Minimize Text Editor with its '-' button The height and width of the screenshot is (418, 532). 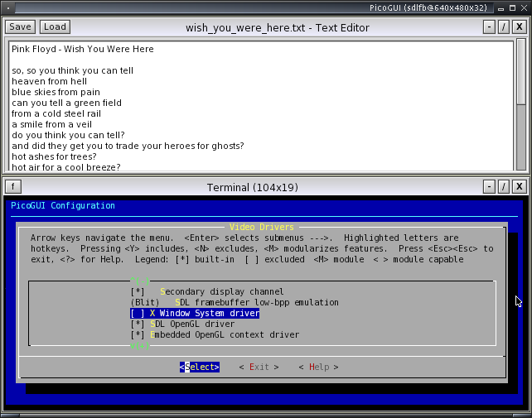coord(489,26)
